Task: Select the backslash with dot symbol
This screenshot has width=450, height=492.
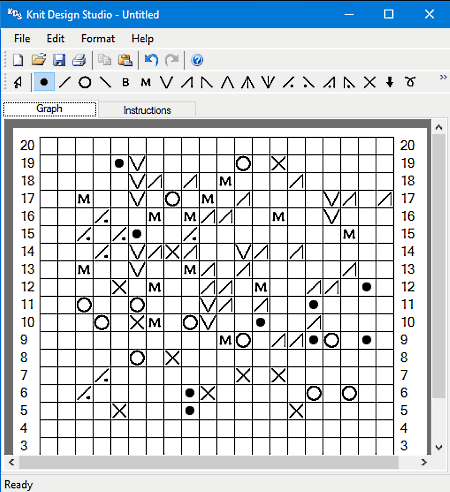Action: (309, 82)
